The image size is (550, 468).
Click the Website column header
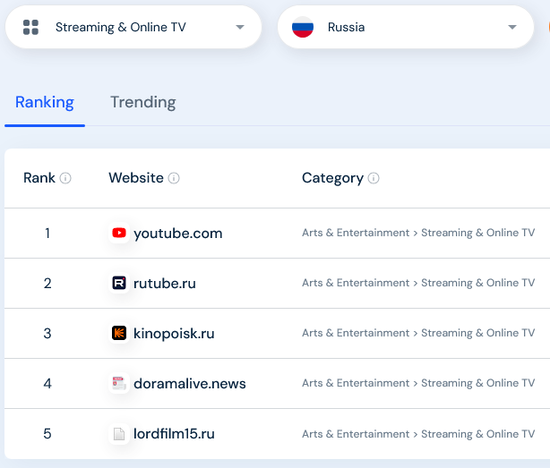pos(136,178)
